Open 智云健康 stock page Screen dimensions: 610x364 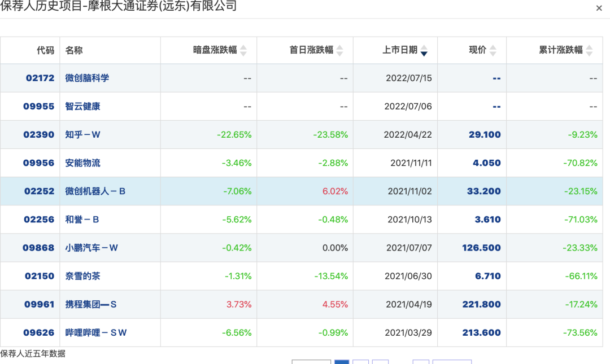[x=82, y=107]
